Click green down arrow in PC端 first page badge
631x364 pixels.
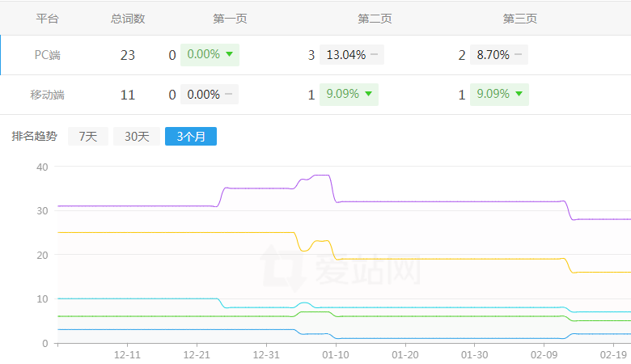[230, 55]
